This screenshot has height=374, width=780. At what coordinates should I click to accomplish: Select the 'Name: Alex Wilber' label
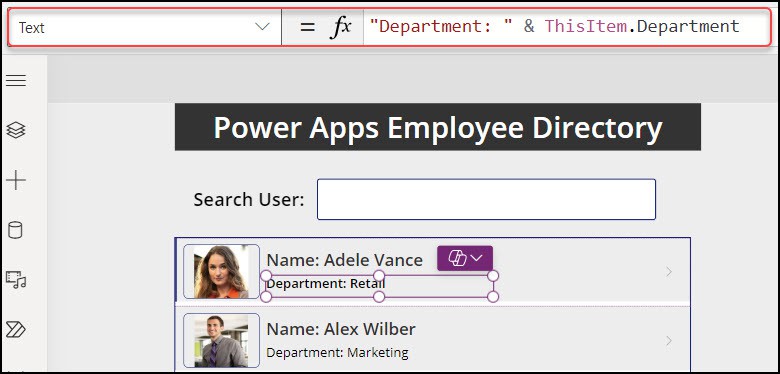[x=341, y=329]
